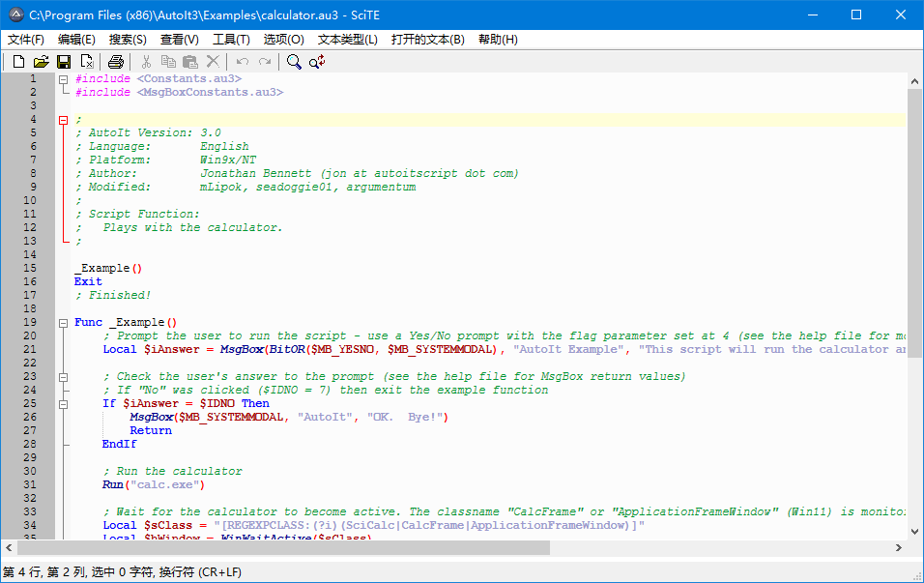Click "$iAnswer" variable on line 21
The width and height of the screenshot is (924, 583).
click(x=172, y=350)
